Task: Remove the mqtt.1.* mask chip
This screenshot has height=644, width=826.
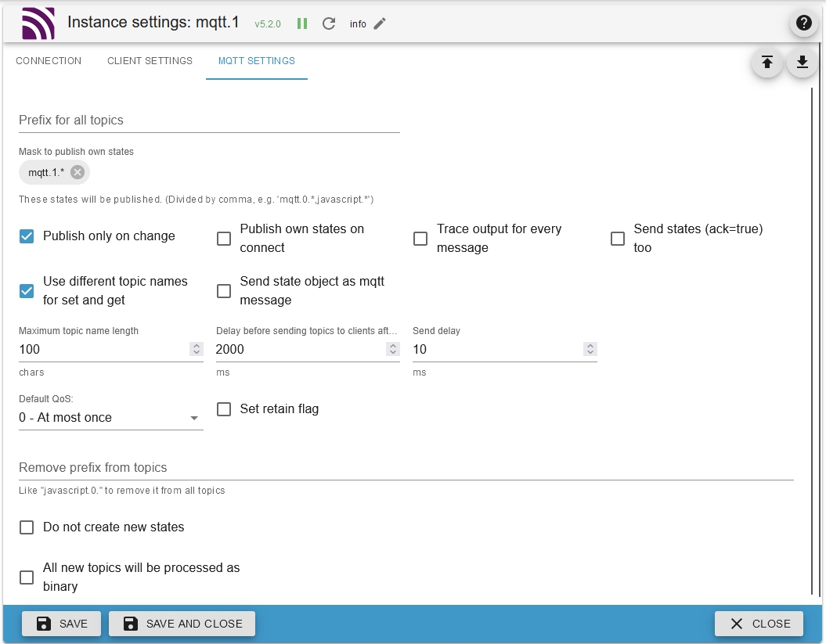Action: point(78,172)
